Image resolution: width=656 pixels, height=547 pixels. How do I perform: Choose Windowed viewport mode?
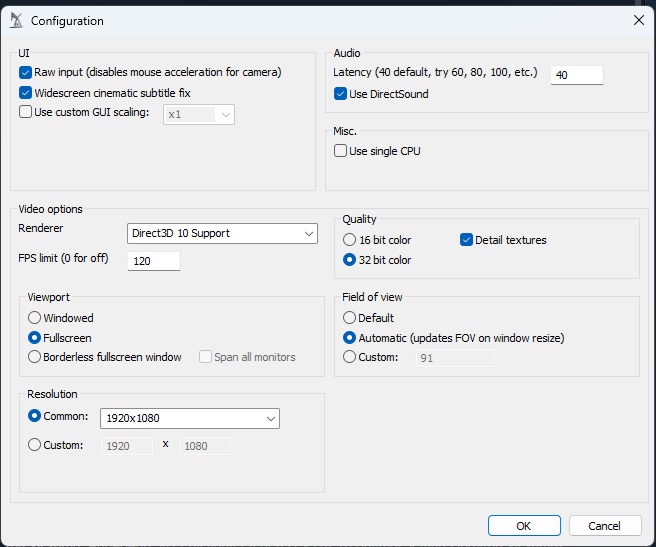pos(35,318)
